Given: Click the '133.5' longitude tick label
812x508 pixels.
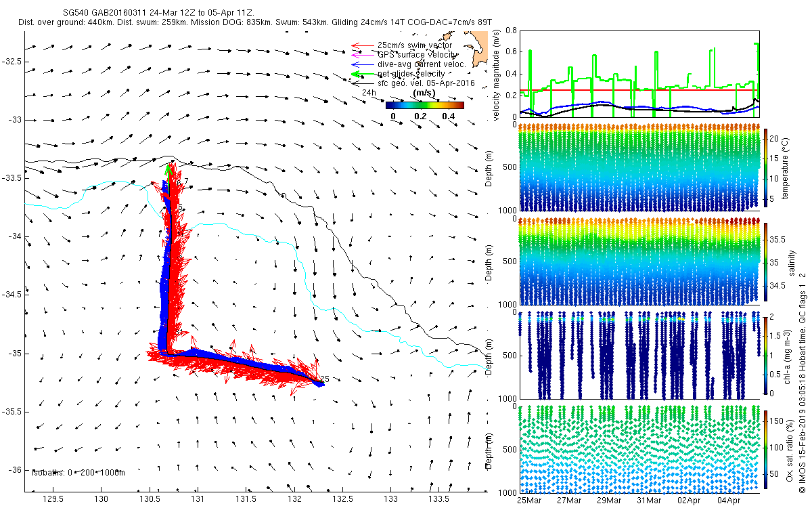Looking at the screenshot, I should click(438, 500).
